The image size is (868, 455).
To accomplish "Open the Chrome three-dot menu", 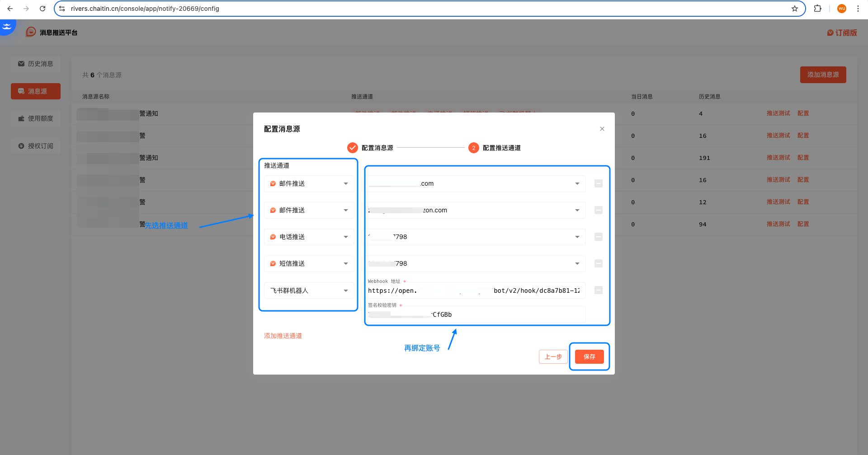I will [x=858, y=9].
